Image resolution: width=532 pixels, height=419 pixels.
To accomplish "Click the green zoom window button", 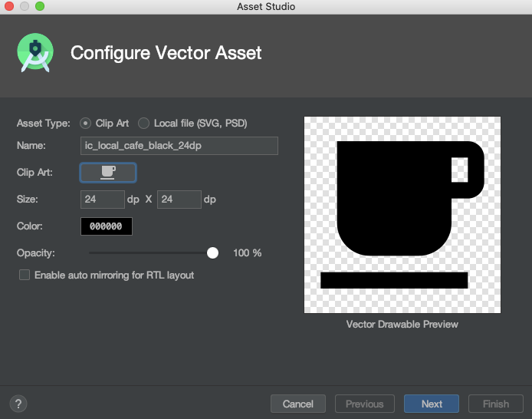I will pos(40,6).
